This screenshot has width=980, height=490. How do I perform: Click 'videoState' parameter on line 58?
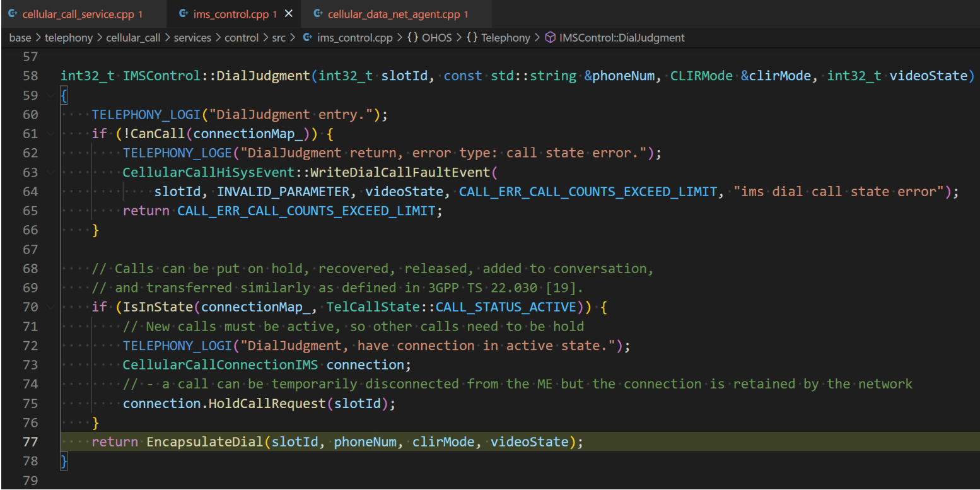(x=928, y=76)
